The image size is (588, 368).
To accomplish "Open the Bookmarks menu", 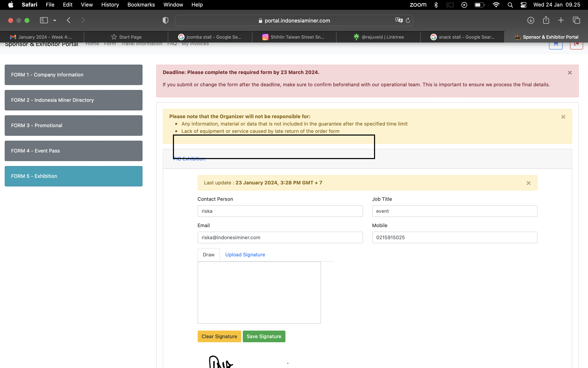I will point(141,5).
